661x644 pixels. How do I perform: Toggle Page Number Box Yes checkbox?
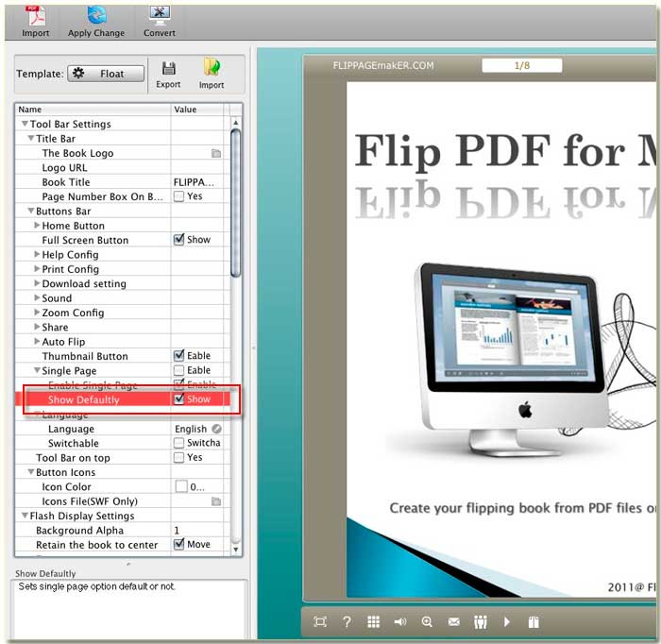click(x=178, y=196)
